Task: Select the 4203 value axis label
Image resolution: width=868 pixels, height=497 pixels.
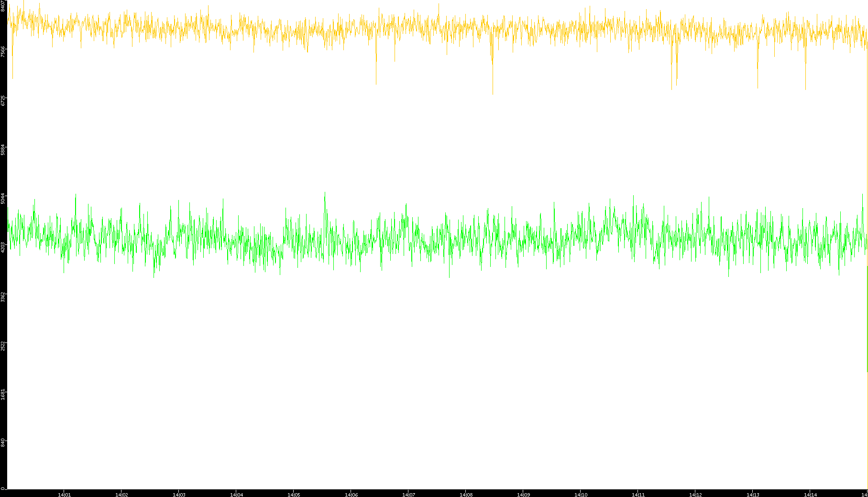Action: (3, 247)
